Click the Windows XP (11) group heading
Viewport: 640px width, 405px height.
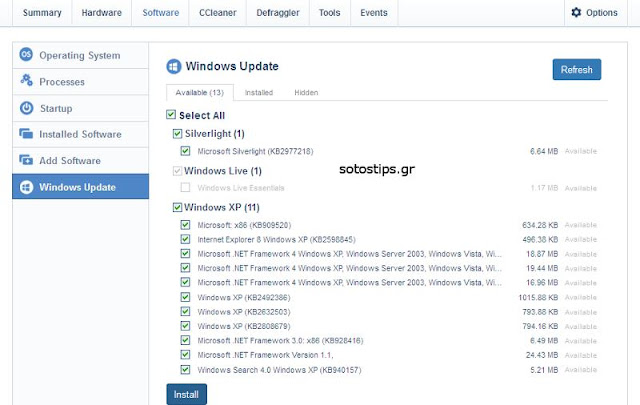(222, 207)
